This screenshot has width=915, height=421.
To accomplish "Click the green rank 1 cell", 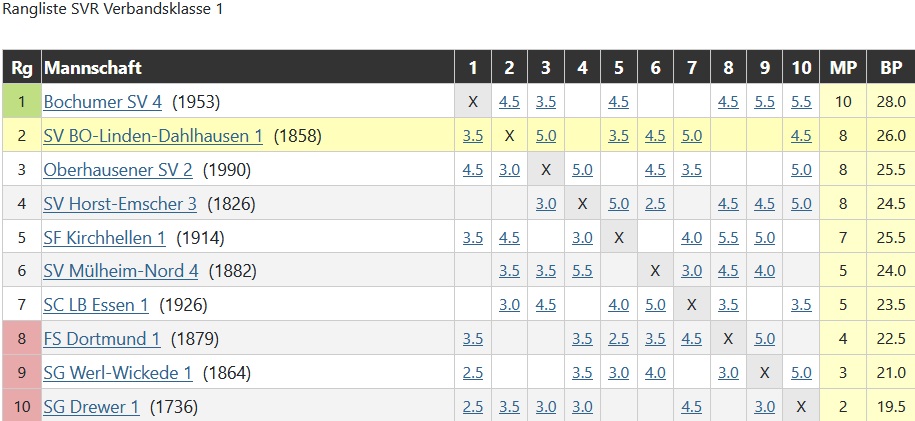I will (x=21, y=101).
